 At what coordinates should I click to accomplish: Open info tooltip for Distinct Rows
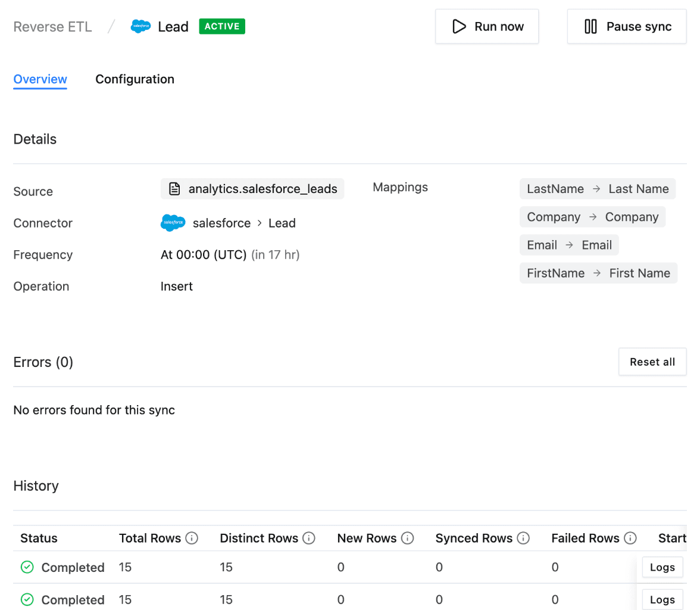tap(309, 538)
